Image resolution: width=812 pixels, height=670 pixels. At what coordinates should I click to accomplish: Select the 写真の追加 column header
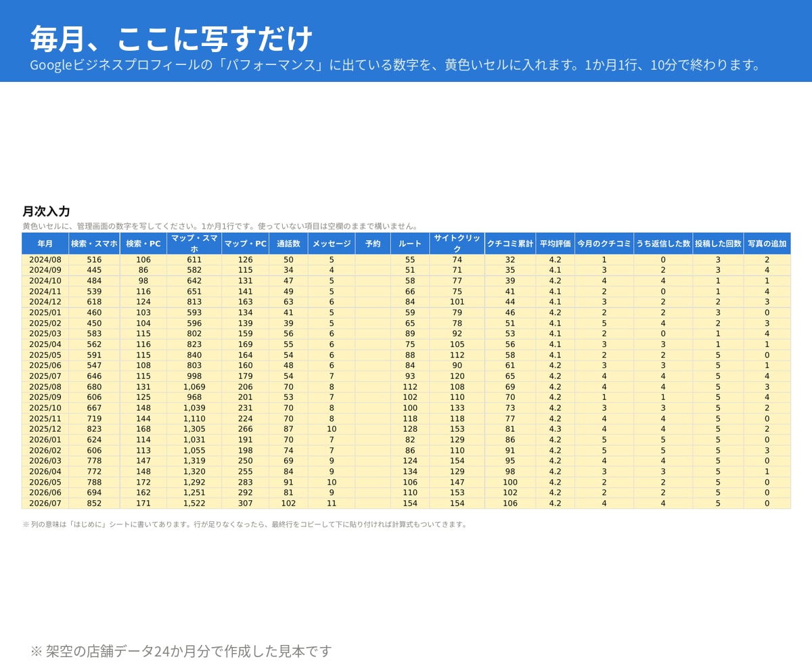(767, 244)
